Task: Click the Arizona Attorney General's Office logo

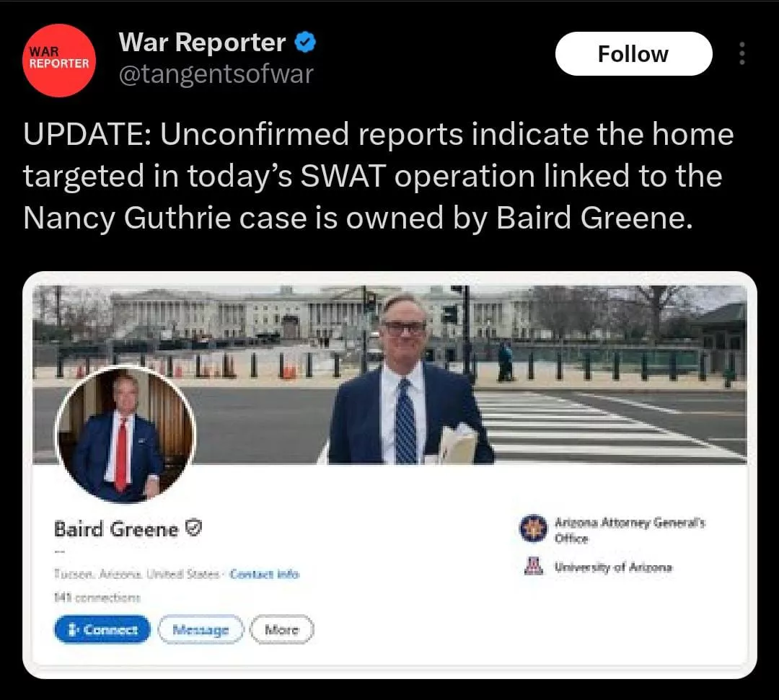Action: pyautogui.click(x=533, y=528)
